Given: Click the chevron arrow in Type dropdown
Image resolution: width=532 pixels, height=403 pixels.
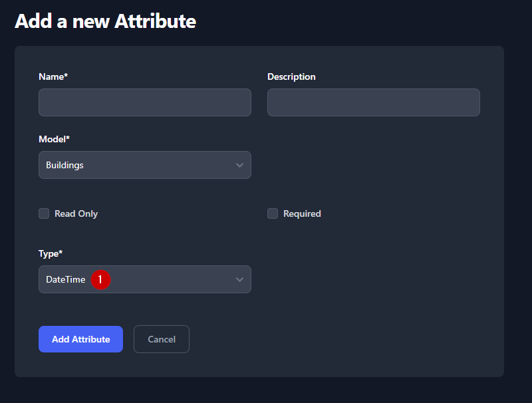Looking at the screenshot, I should (x=239, y=279).
